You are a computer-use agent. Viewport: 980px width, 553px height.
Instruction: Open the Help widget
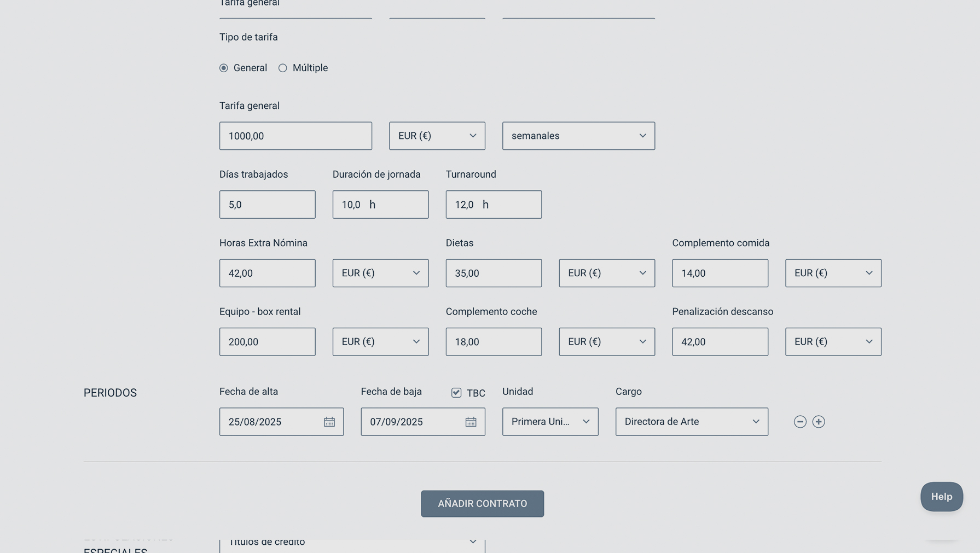[941, 497]
